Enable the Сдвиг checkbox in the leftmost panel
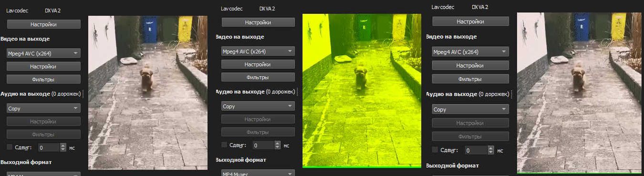The image size is (644, 176). click(10, 147)
